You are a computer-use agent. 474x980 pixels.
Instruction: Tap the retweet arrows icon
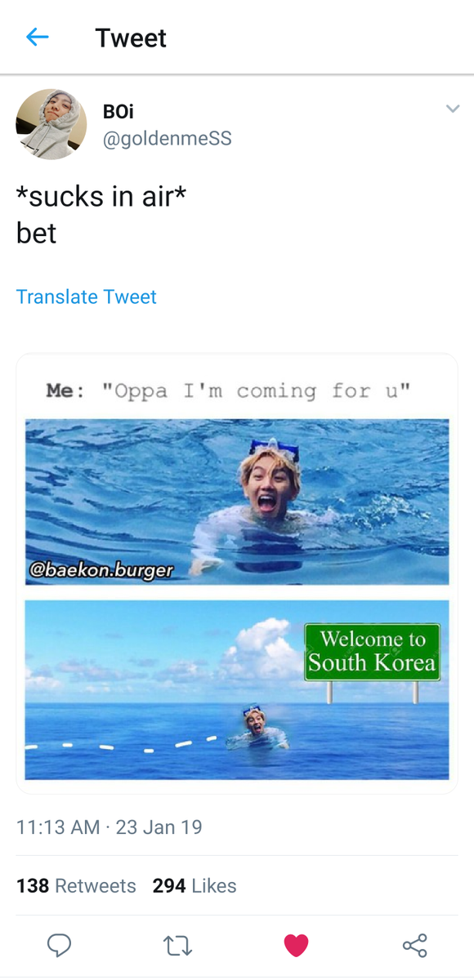click(x=177, y=946)
